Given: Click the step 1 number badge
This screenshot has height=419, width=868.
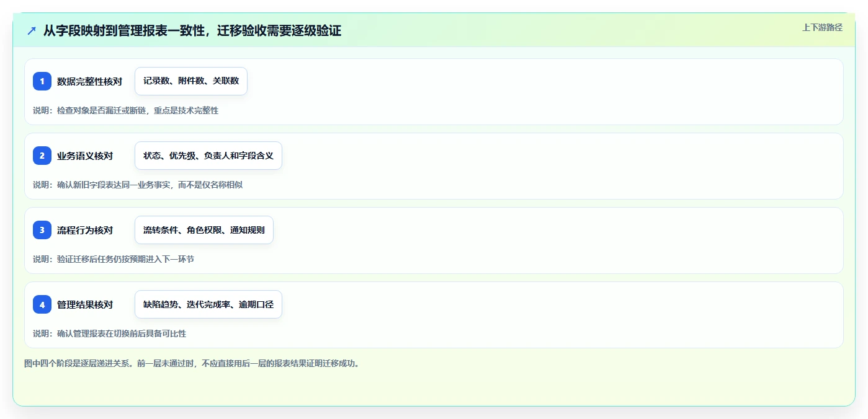Looking at the screenshot, I should 42,81.
